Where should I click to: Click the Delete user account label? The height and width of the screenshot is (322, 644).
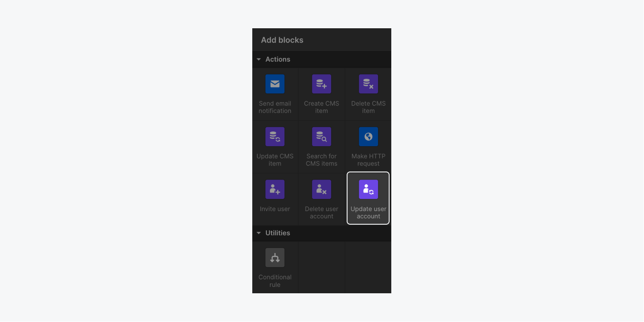322,213
